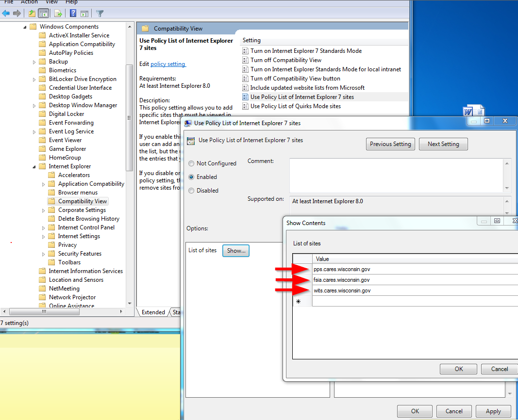This screenshot has height=420, width=518.
Task: Click the Game Explorer folder icon
Action: tap(42, 149)
